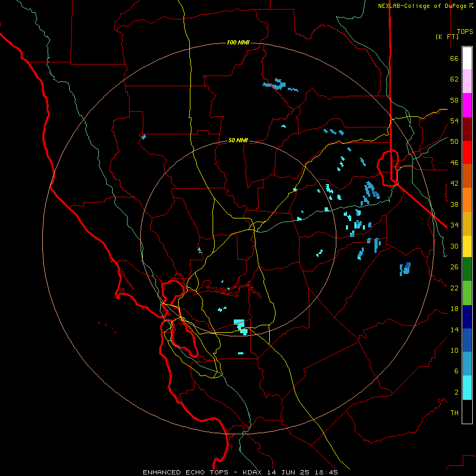Click the gold legend swatch
This screenshot has height=476, width=476.
(x=467, y=224)
